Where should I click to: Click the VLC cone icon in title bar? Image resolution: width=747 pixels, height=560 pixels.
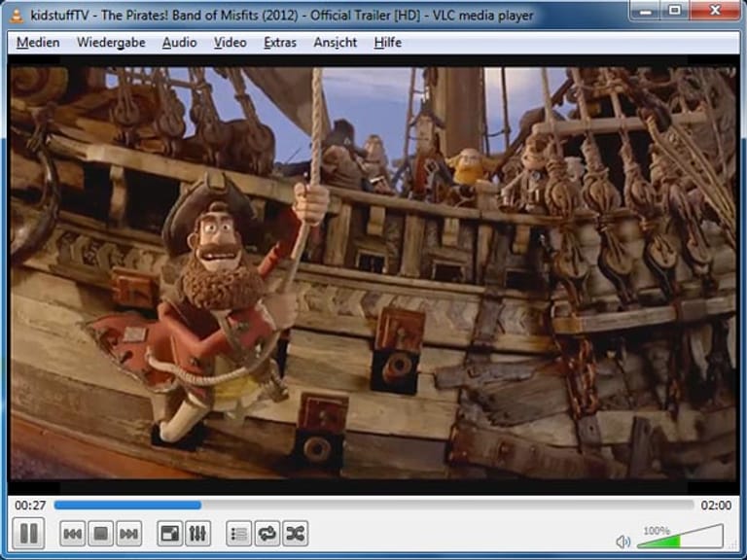18,16
